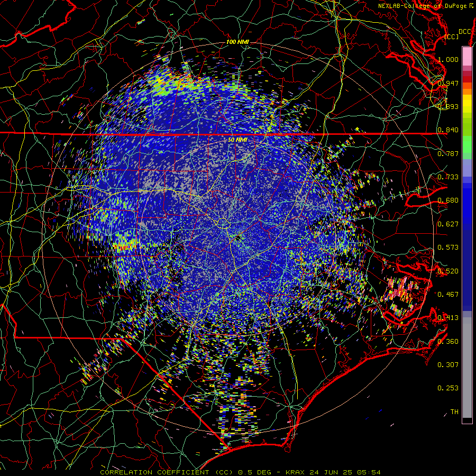
Task: Click the KRAX radar site identifier
Action: point(295,472)
